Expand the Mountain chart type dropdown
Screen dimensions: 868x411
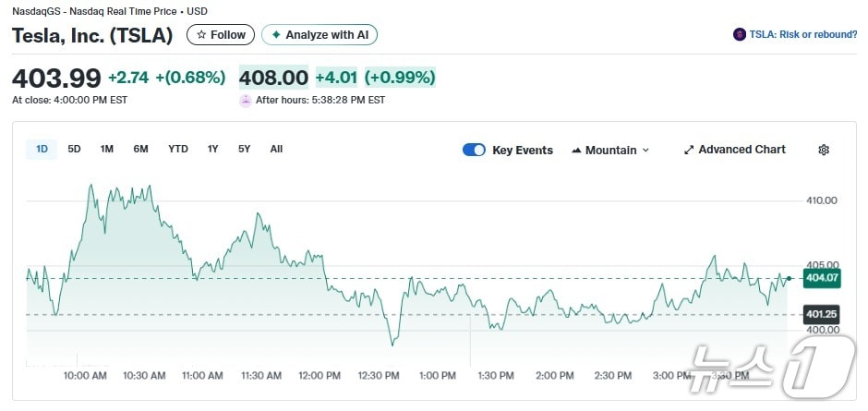coord(645,151)
